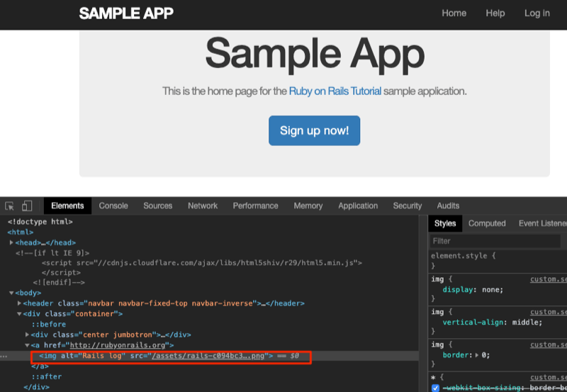Image resolution: width=567 pixels, height=392 pixels.
Task: Click the SAMPLE APP logo link
Action: pos(126,13)
